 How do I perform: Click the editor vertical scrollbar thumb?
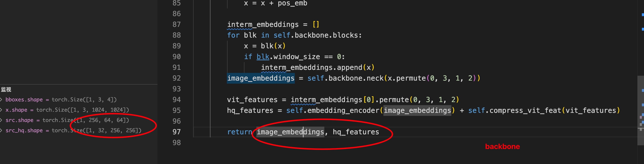(x=640, y=111)
